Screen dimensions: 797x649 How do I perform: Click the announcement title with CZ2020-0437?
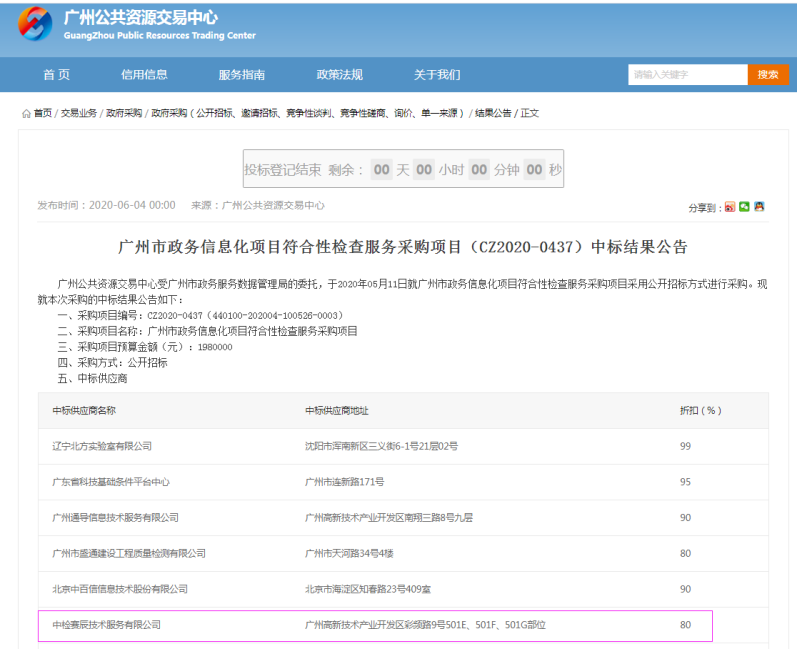403,247
